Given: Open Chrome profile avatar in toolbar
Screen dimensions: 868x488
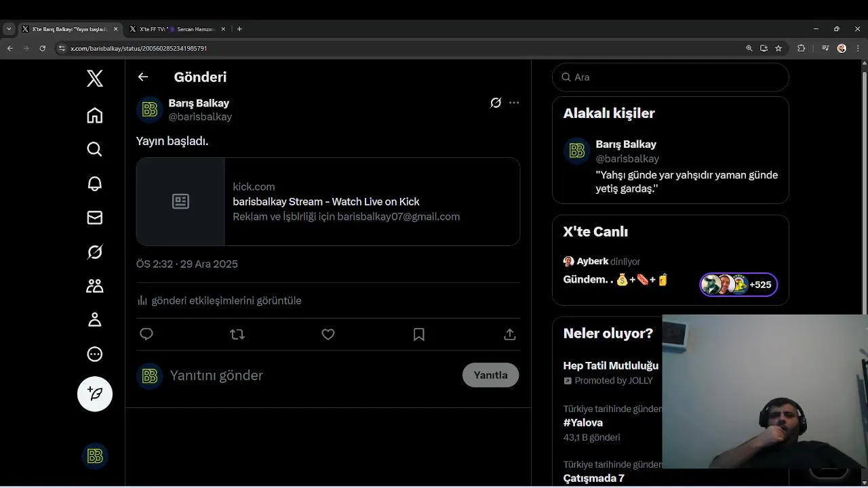Looking at the screenshot, I should point(842,48).
